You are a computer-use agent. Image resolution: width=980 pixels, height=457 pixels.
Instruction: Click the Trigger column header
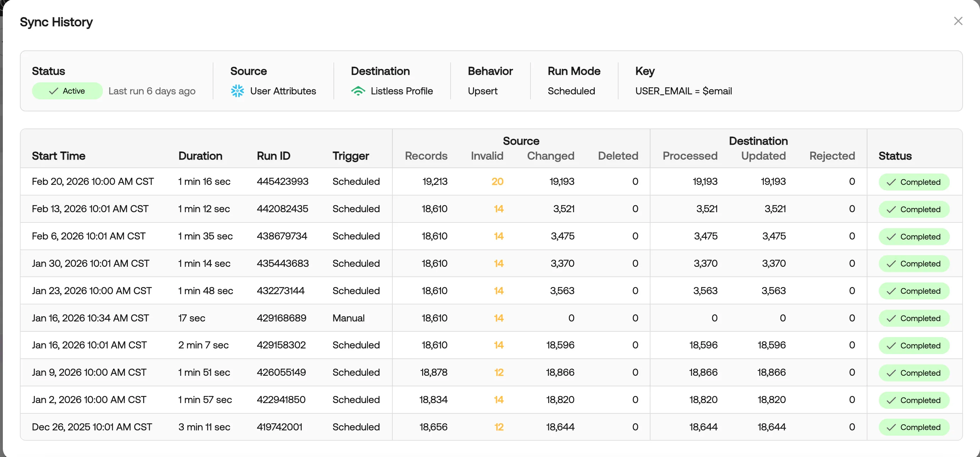click(351, 156)
